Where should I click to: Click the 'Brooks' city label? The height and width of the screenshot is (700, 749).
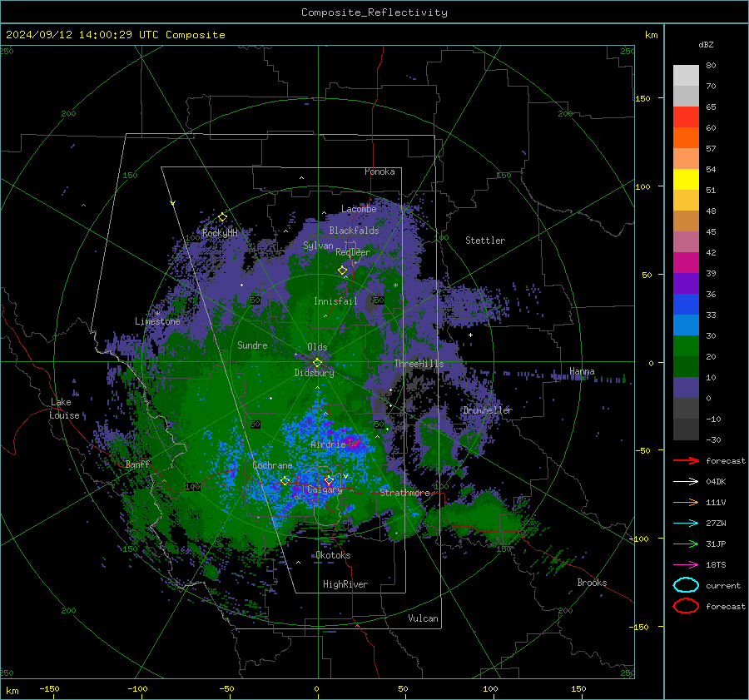tap(592, 583)
